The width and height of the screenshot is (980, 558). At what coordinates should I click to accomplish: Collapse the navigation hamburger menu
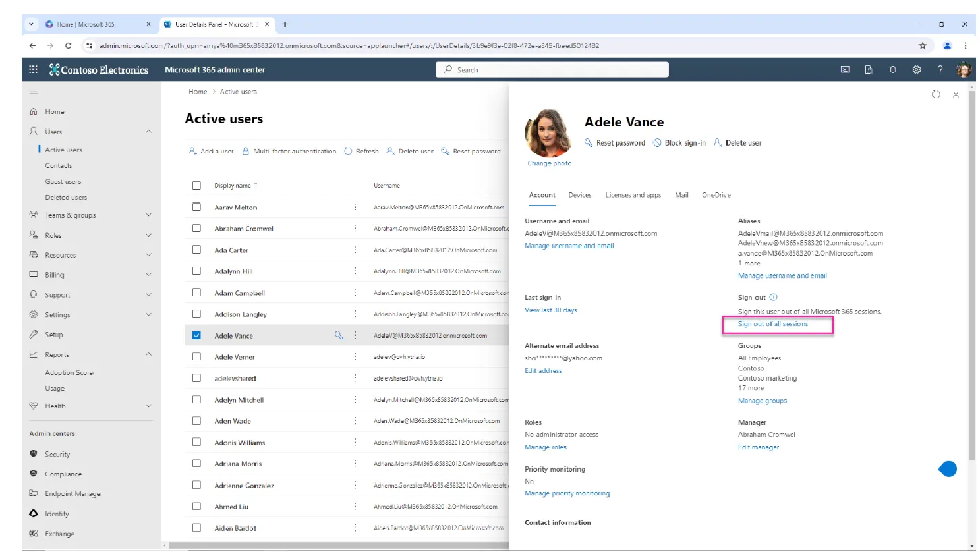[x=34, y=92]
